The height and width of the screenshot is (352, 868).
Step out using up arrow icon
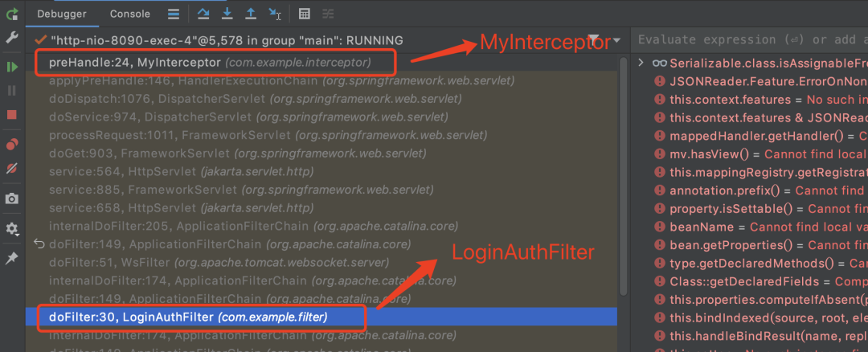pos(251,14)
